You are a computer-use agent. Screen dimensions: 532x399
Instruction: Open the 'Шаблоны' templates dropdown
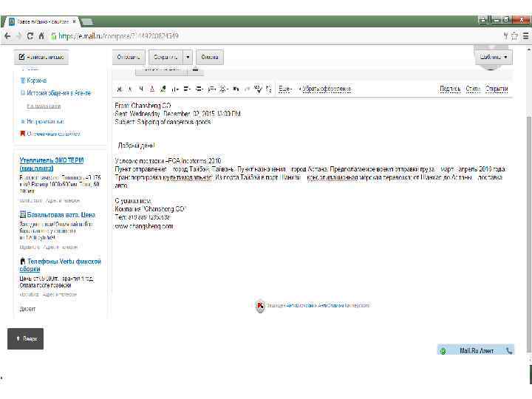(x=494, y=57)
